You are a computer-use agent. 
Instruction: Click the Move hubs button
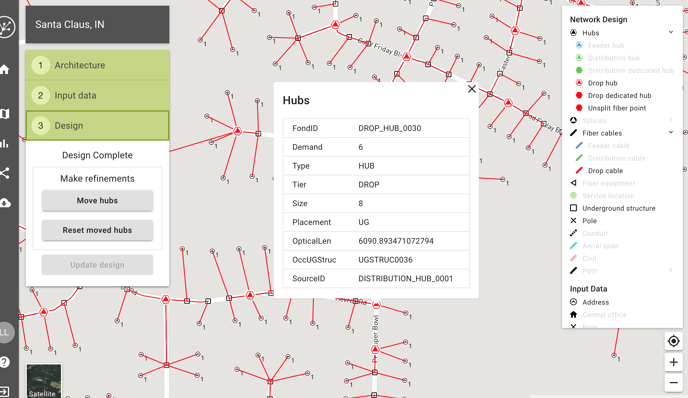97,201
